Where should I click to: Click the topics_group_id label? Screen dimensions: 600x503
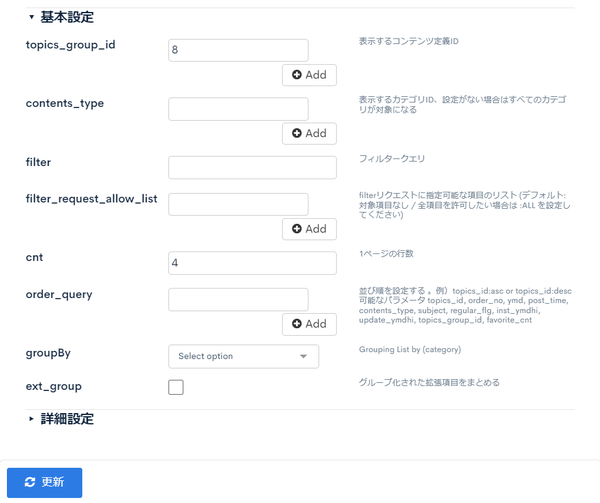[70, 45]
